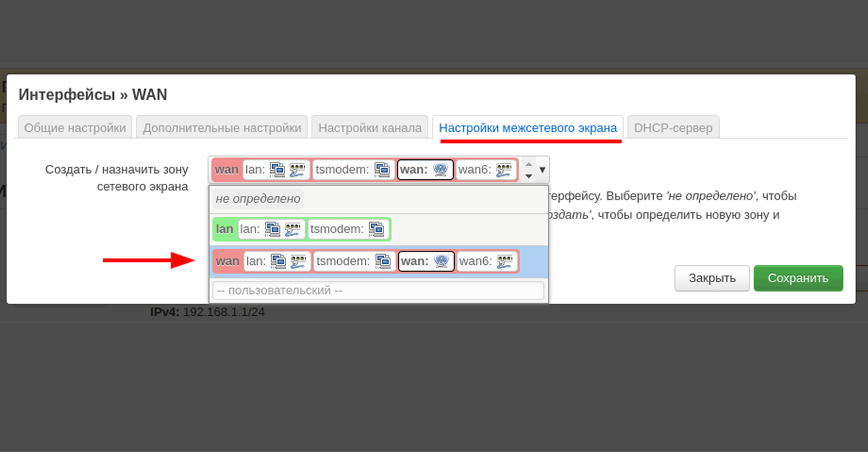Click the custom zone input field

pyautogui.click(x=378, y=290)
